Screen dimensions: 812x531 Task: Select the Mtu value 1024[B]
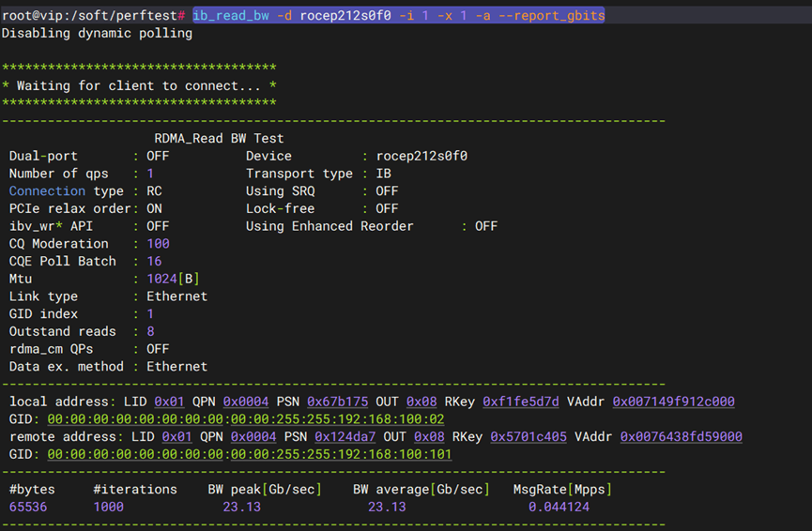tap(173, 279)
